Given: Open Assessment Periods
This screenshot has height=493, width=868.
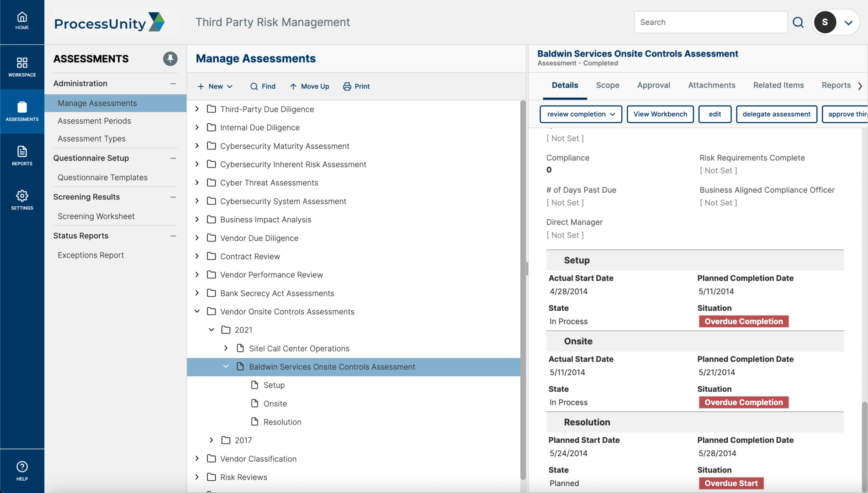Looking at the screenshot, I should (94, 121).
